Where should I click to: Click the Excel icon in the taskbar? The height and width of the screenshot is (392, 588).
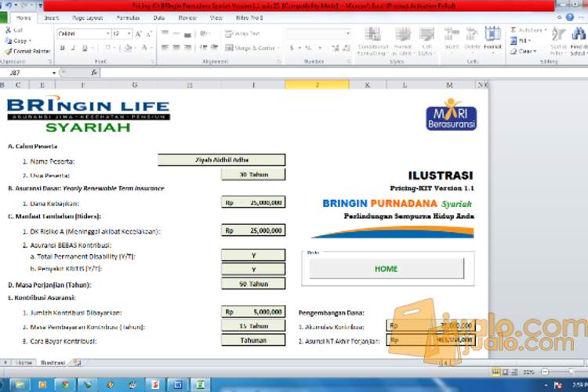(201, 385)
